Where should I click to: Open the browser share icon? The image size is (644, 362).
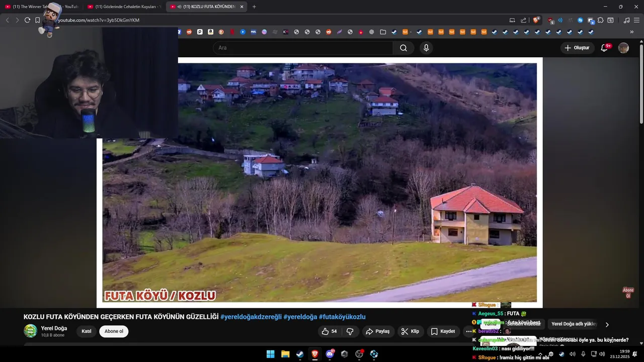pos(523,20)
